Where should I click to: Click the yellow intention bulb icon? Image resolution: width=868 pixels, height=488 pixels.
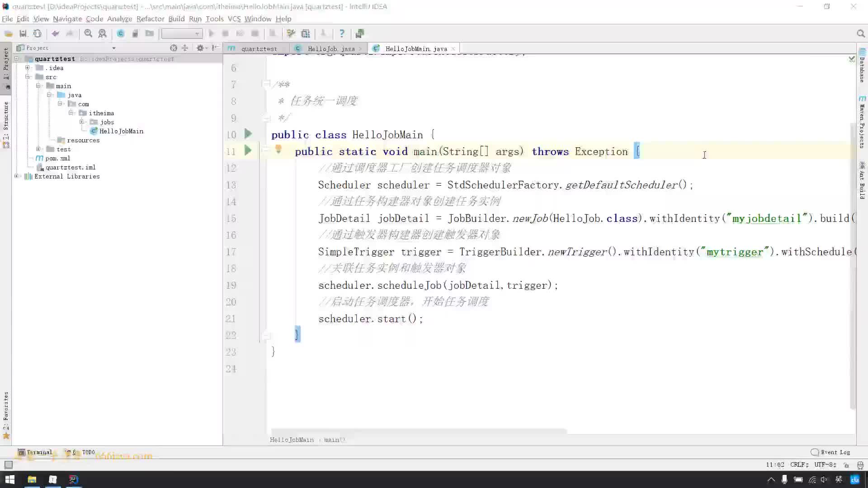pos(278,150)
